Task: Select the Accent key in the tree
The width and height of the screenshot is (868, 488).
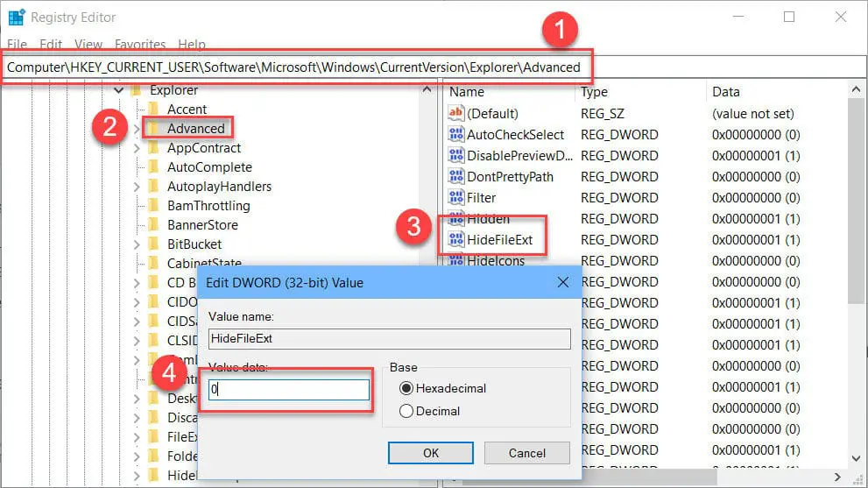Action: (187, 110)
